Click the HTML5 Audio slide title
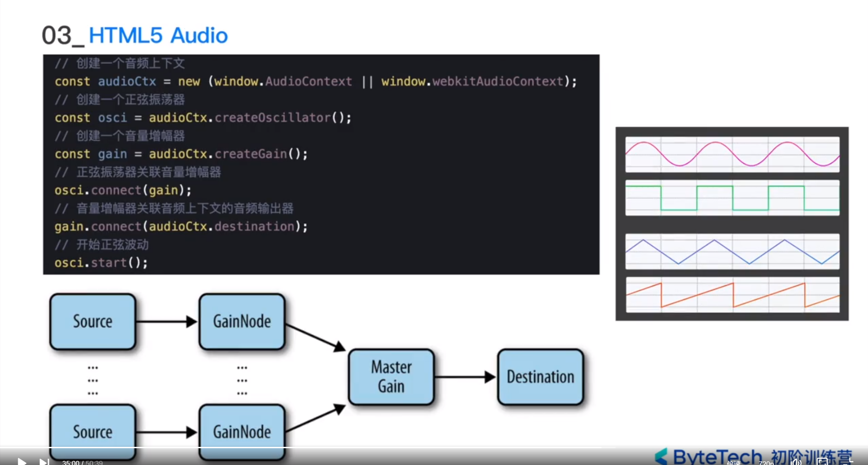The image size is (868, 465). [158, 35]
